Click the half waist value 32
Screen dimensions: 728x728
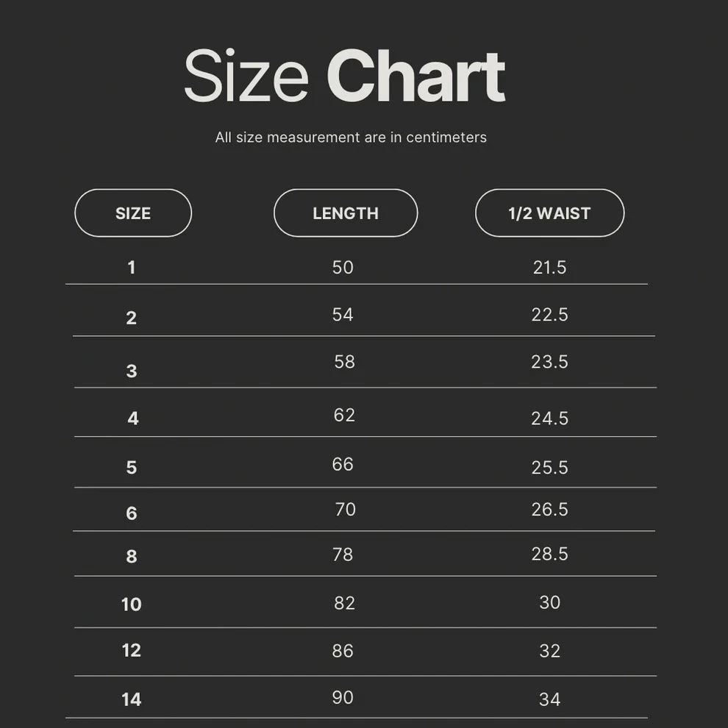(549, 651)
